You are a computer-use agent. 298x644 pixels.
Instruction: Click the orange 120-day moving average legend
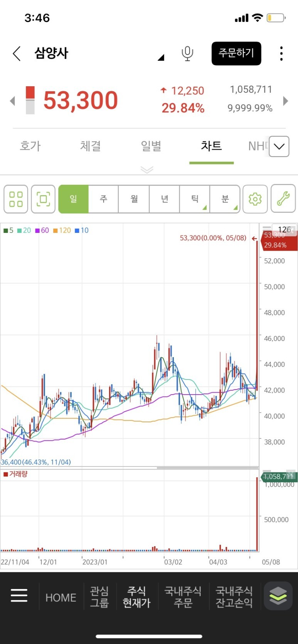coord(62,230)
